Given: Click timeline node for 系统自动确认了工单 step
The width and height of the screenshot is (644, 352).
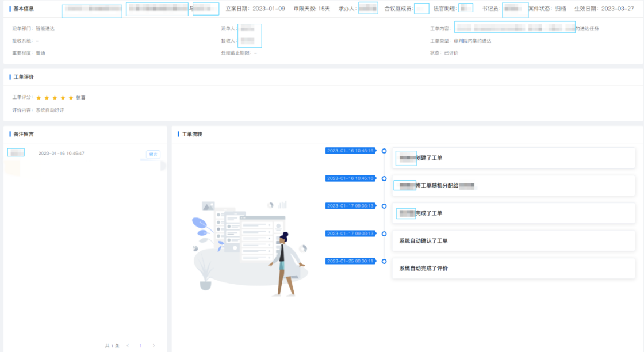Looking at the screenshot, I should tap(384, 234).
